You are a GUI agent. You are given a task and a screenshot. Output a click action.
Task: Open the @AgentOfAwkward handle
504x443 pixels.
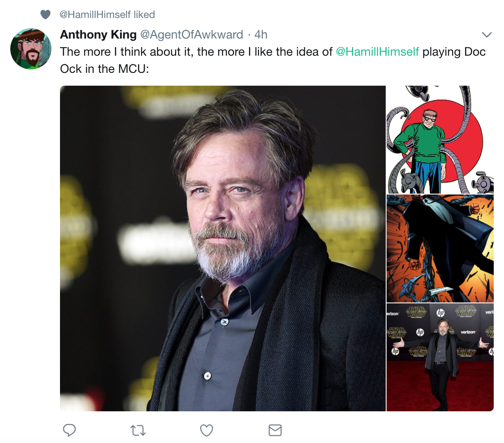[192, 34]
